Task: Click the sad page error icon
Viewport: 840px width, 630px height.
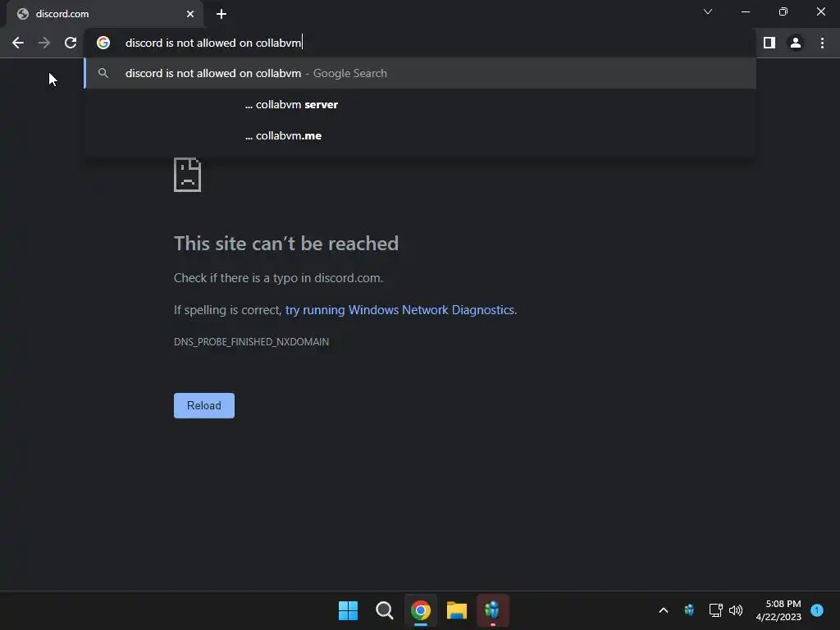Action: pyautogui.click(x=188, y=175)
